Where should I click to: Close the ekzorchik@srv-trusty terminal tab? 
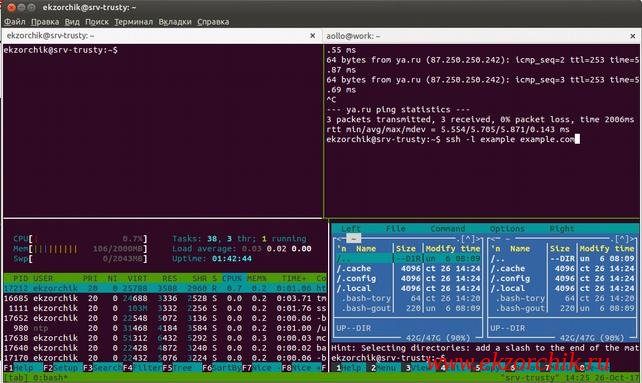coord(312,36)
